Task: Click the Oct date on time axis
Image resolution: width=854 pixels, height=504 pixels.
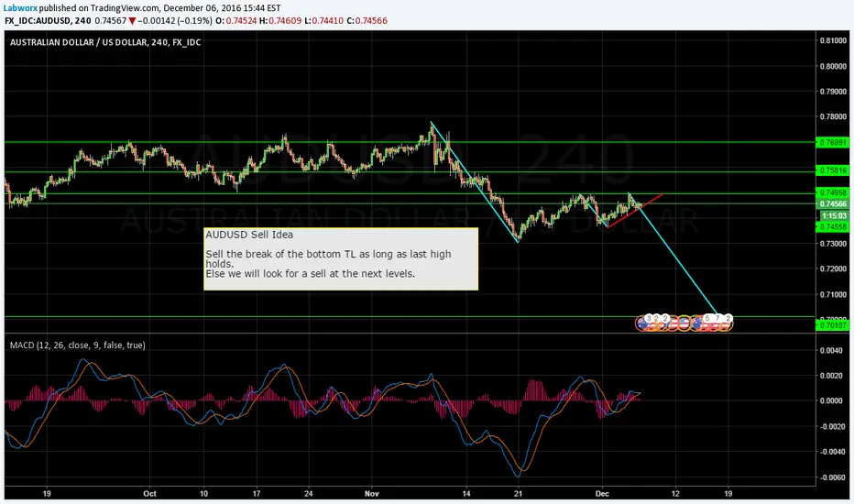Action: pos(149,494)
